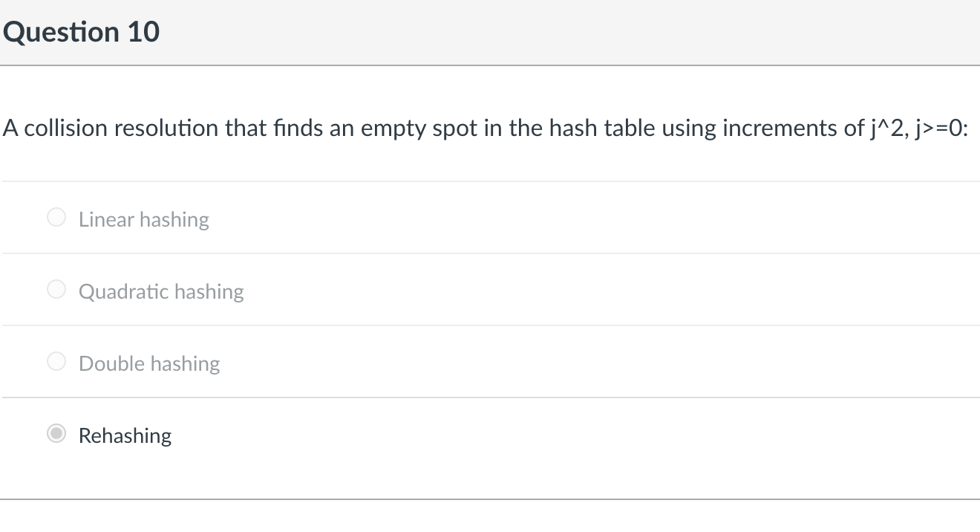Click the Double hashing answer text

click(x=148, y=363)
